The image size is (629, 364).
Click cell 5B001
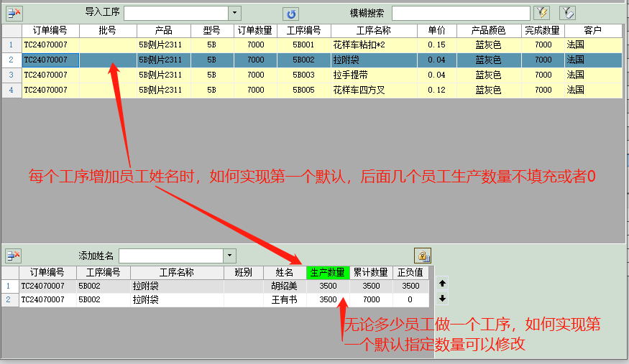[x=303, y=45]
